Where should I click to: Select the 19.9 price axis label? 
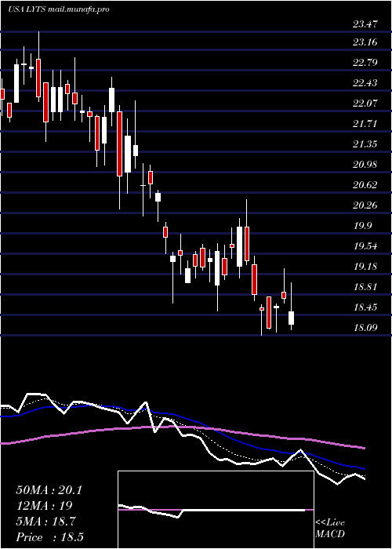click(x=362, y=225)
